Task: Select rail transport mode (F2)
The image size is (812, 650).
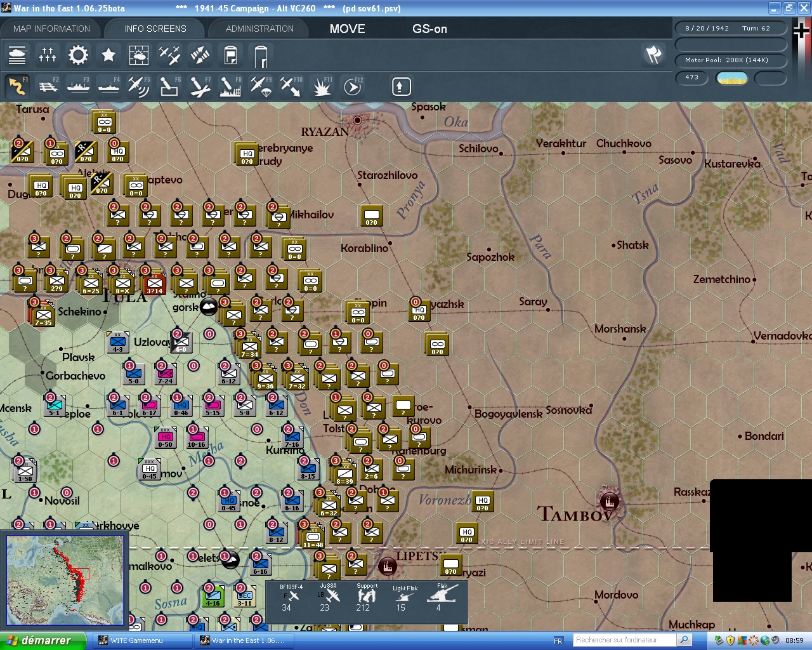Action: point(49,86)
